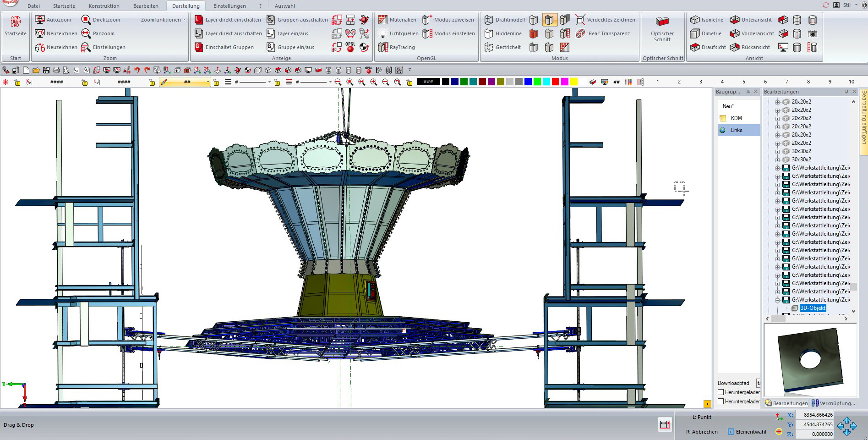Toggle the second Heruntergeladen checkbox
The width and height of the screenshot is (868, 440).
tap(721, 401)
